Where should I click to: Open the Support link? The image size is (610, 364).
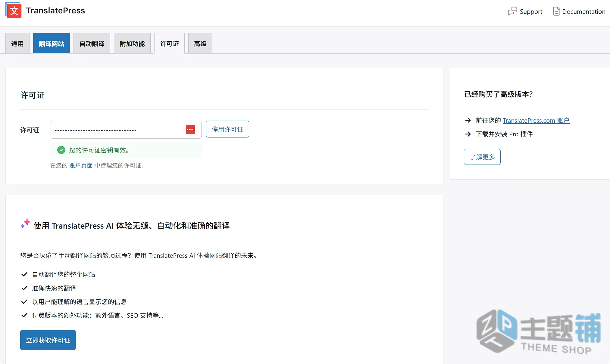pos(525,11)
